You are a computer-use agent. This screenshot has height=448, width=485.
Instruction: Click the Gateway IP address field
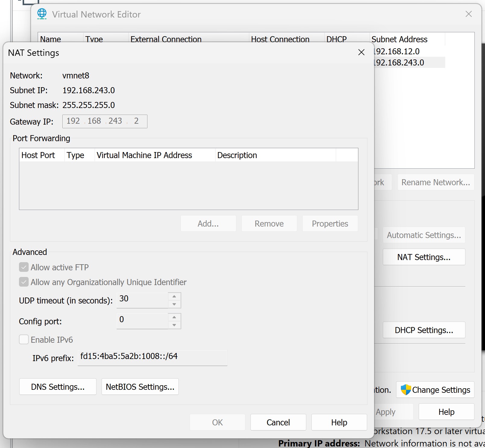click(105, 121)
